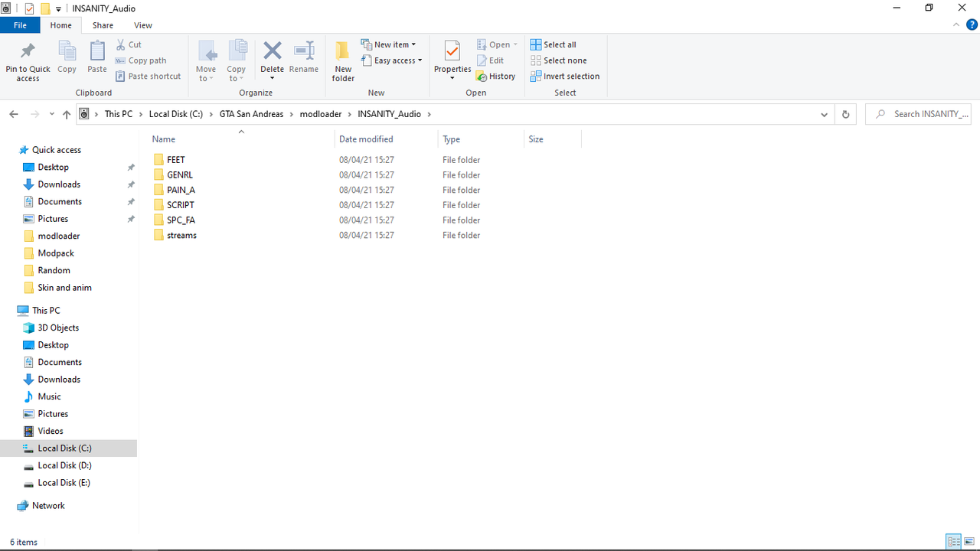980x551 pixels.
Task: Open the New item dropdown
Action: [388, 44]
